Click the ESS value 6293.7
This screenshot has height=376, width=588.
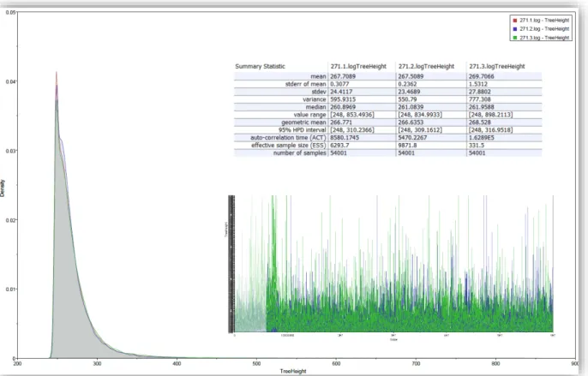click(339, 146)
